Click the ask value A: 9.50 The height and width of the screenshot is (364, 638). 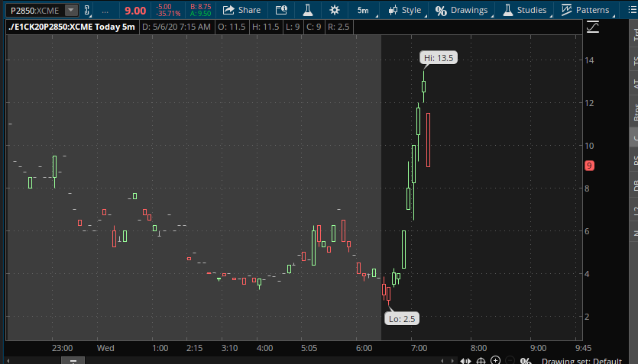201,14
